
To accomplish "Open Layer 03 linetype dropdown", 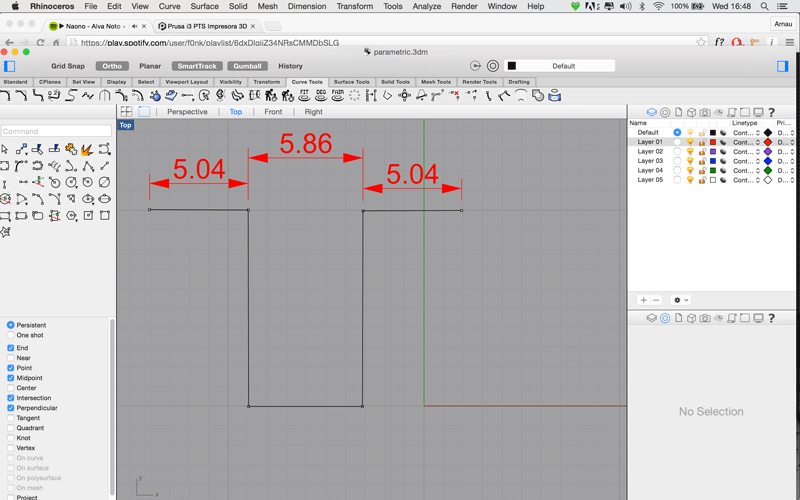I will click(746, 161).
